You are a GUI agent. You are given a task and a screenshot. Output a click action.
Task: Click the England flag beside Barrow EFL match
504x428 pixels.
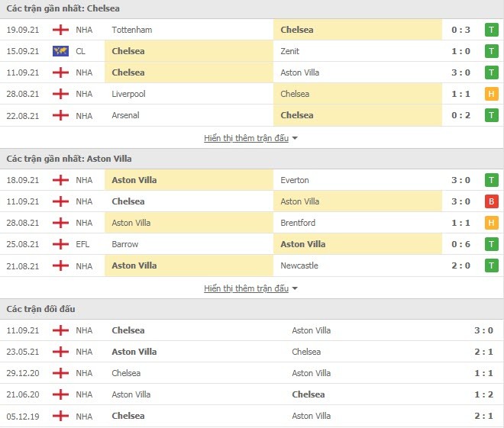[x=60, y=244]
